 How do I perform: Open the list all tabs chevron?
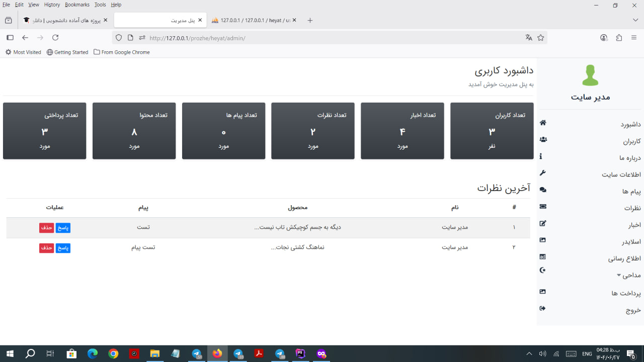pos(635,20)
